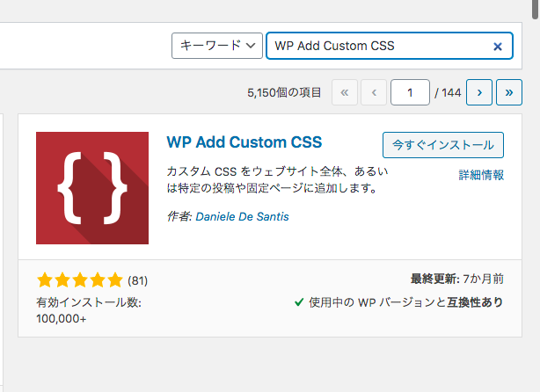Click the (81) rating count
The width and height of the screenshot is (540, 392).
(137, 281)
